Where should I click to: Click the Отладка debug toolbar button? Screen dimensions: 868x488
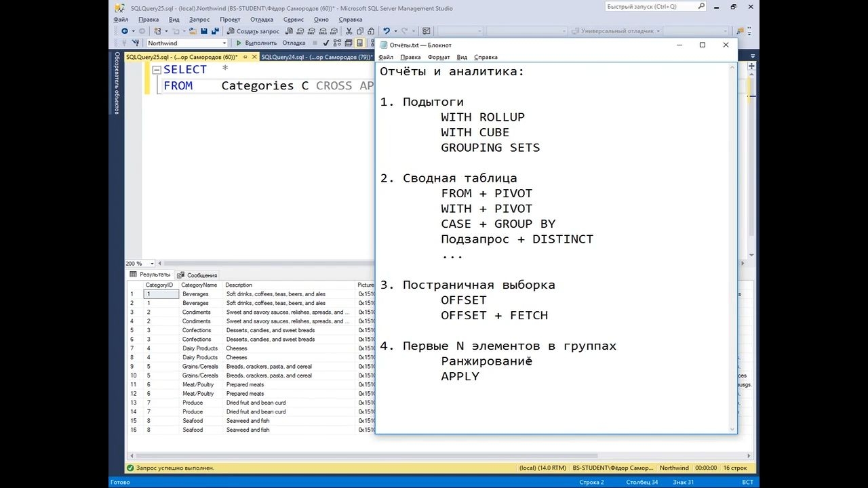coord(294,43)
